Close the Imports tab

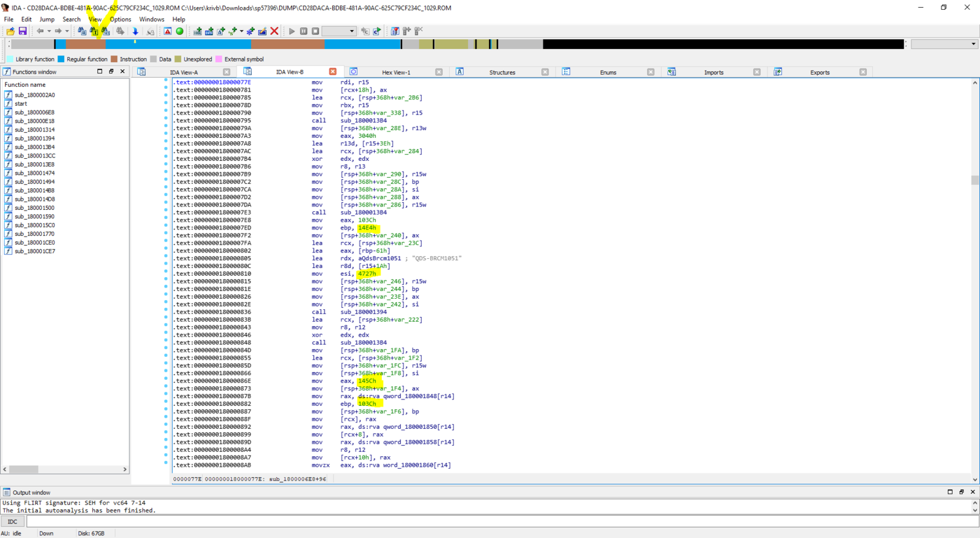[756, 72]
